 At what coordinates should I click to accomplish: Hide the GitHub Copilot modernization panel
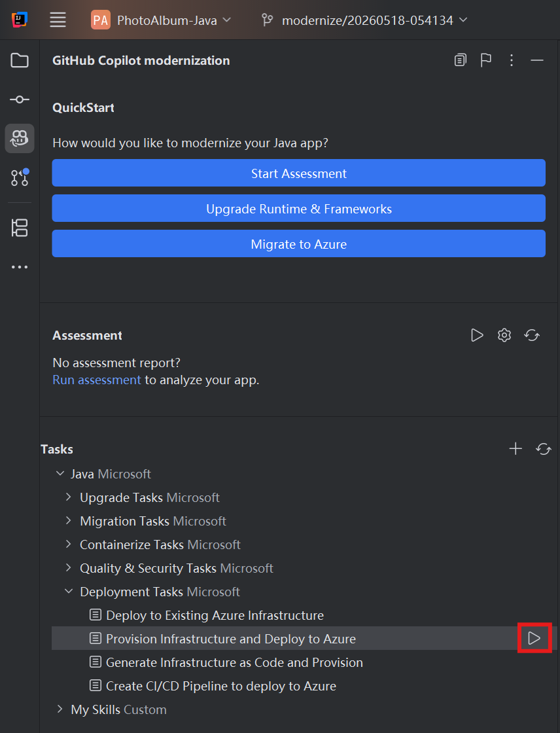[x=537, y=60]
